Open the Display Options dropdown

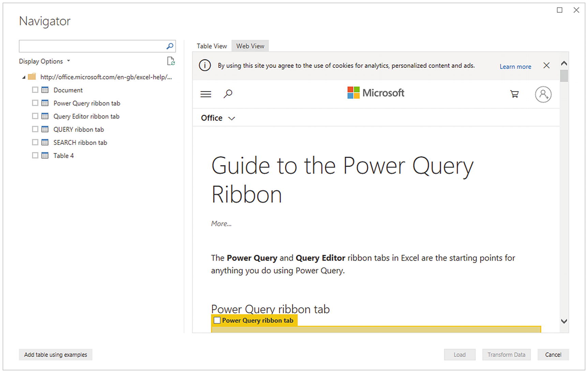coord(44,61)
